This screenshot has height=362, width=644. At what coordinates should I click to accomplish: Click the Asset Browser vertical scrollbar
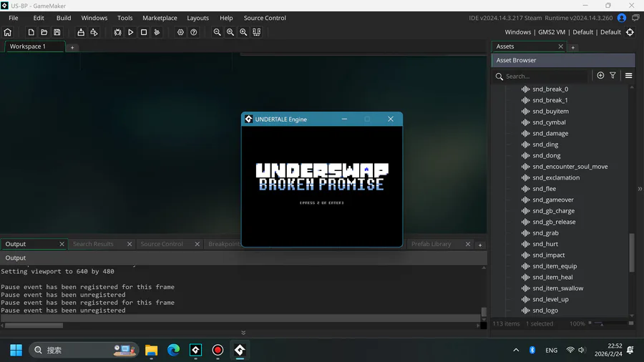click(632, 253)
